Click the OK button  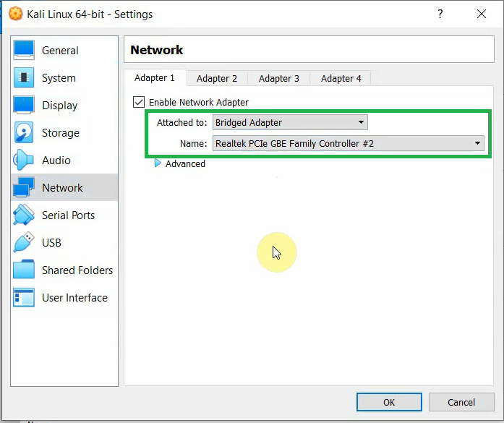(389, 402)
